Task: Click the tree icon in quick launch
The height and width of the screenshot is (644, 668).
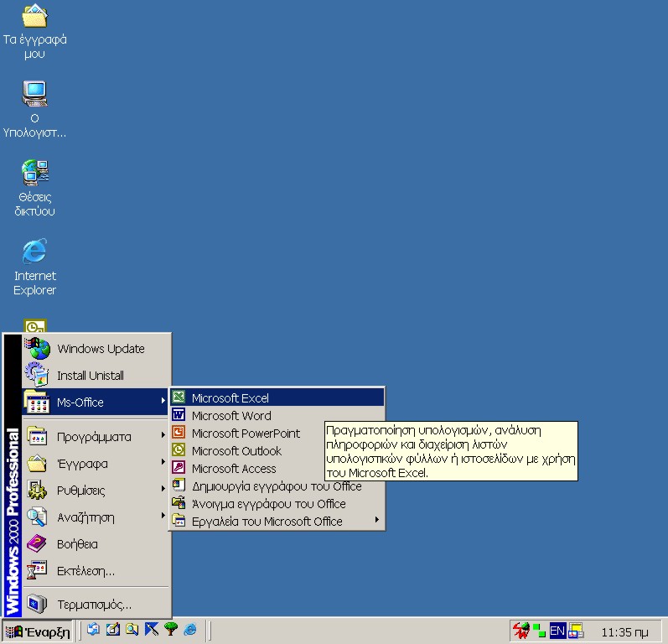Action: pos(171,630)
